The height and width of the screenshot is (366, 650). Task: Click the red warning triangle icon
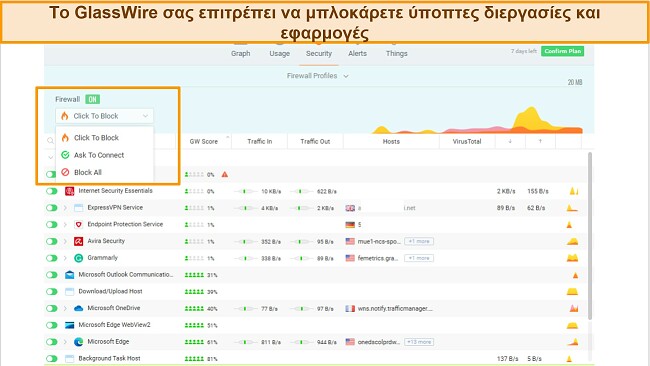(225, 175)
